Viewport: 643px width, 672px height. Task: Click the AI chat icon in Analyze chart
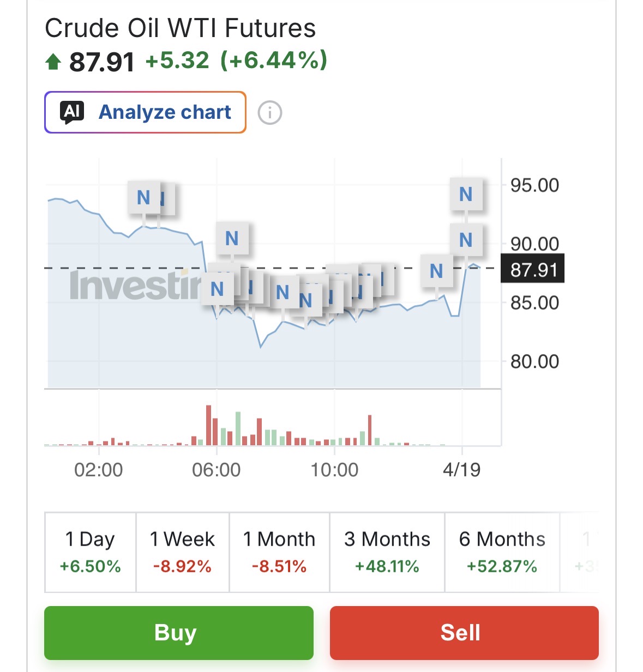tap(73, 112)
